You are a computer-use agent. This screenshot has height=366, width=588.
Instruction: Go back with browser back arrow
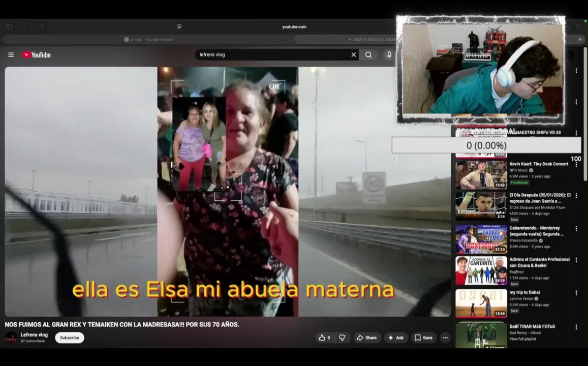(x=32, y=26)
